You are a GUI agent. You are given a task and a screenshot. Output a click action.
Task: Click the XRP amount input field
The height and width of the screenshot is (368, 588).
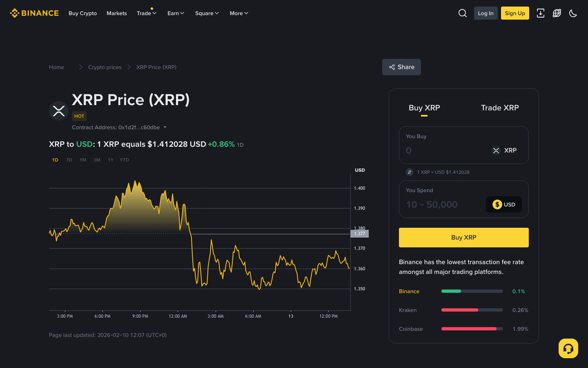(x=433, y=150)
